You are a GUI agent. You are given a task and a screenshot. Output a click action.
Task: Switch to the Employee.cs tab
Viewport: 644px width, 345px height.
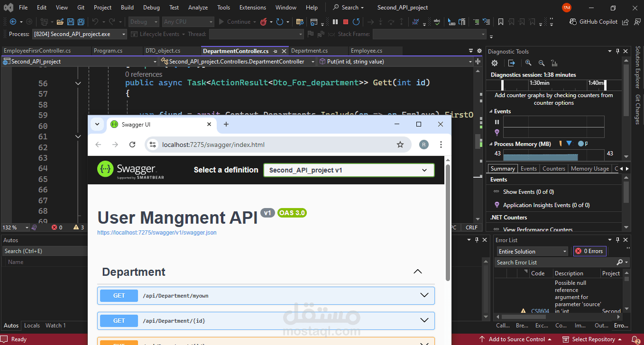point(366,50)
